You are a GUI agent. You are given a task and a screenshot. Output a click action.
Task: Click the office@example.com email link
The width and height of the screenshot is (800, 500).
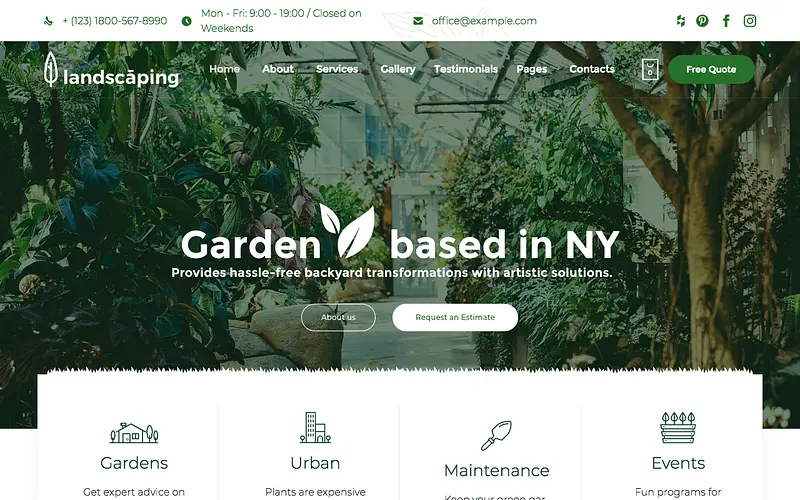click(484, 21)
